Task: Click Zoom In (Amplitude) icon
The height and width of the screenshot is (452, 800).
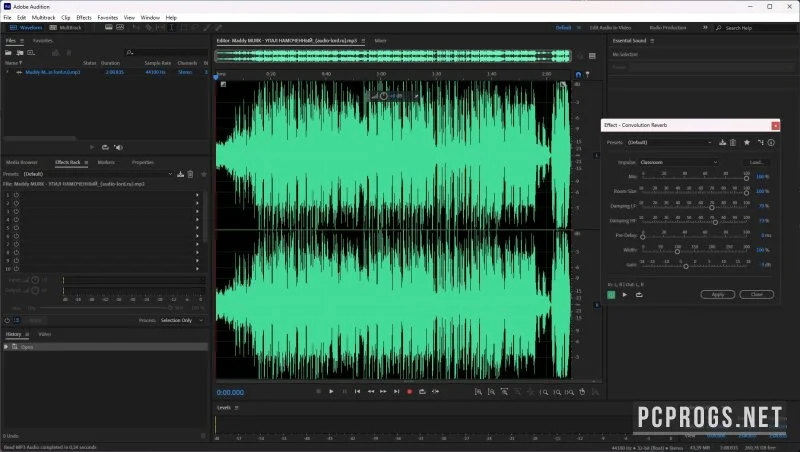Action: [x=478, y=392]
